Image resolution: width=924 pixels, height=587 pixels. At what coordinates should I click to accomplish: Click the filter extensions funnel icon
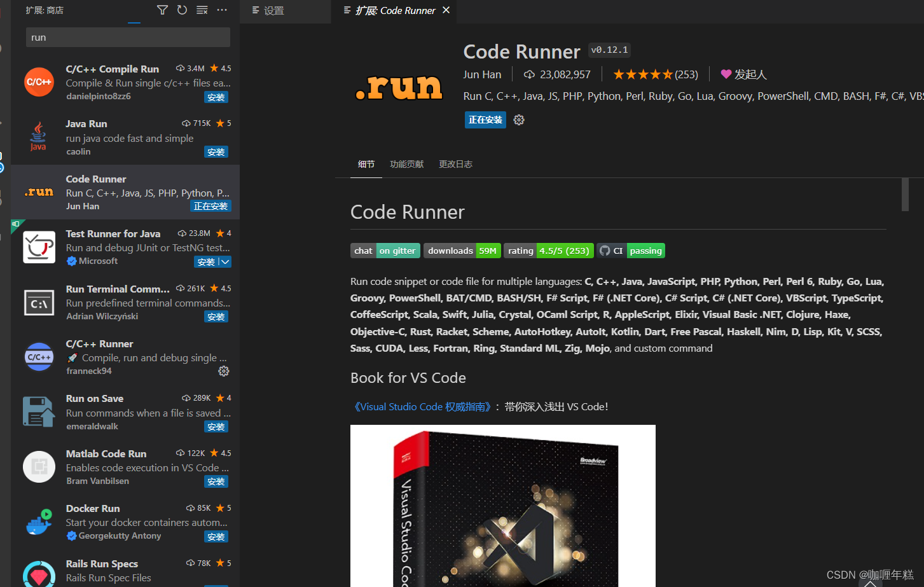click(162, 10)
